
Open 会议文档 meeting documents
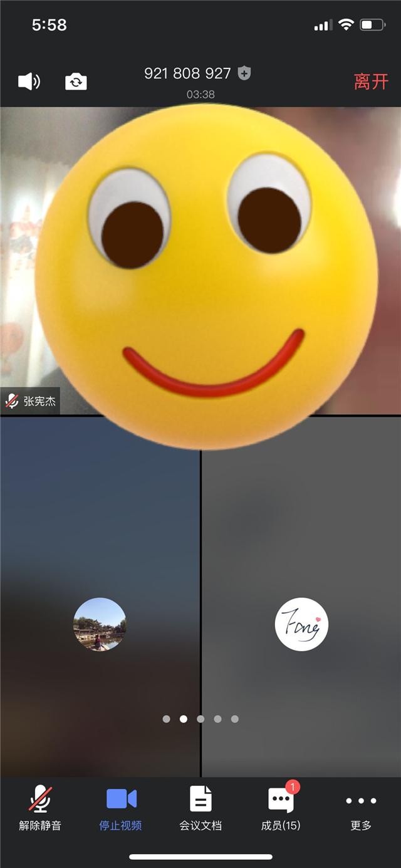(x=200, y=808)
